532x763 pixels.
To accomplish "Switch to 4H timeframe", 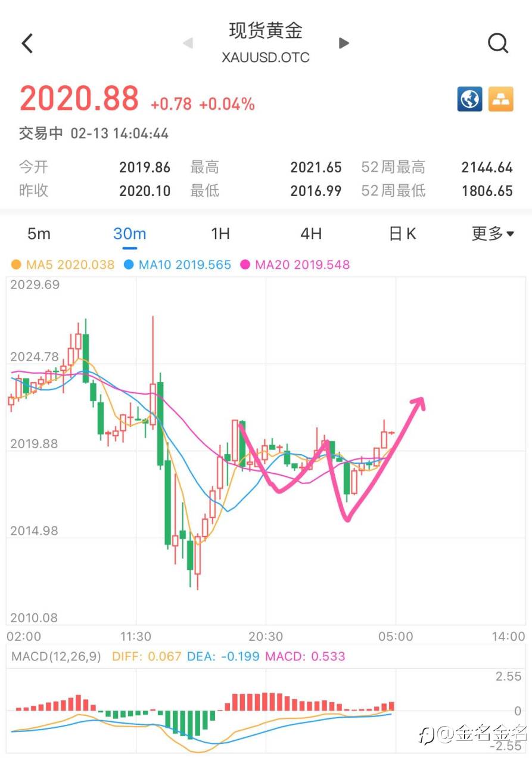I will pyautogui.click(x=311, y=234).
